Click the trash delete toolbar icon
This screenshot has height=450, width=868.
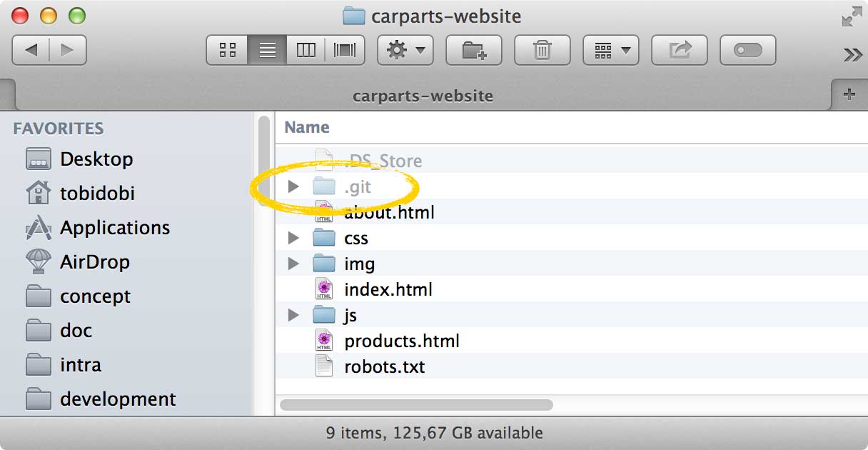pyautogui.click(x=542, y=50)
